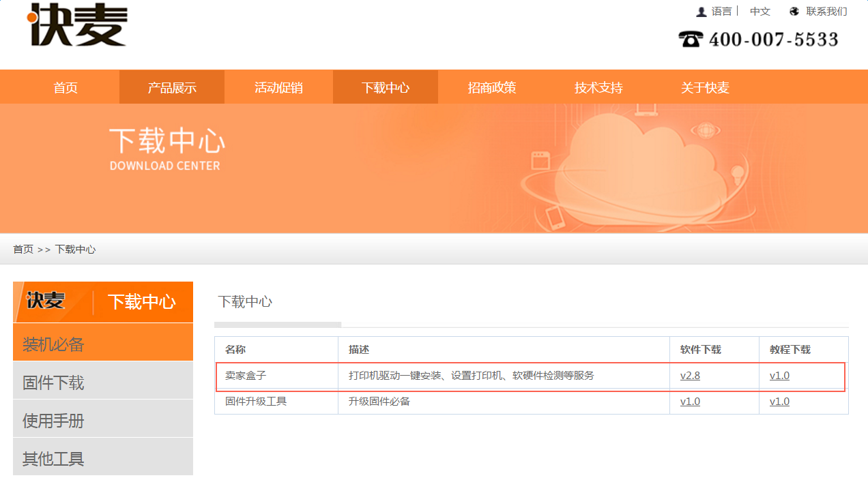Open the 产品展示 navigation item
Screen dimensions: 868x480
(172, 87)
